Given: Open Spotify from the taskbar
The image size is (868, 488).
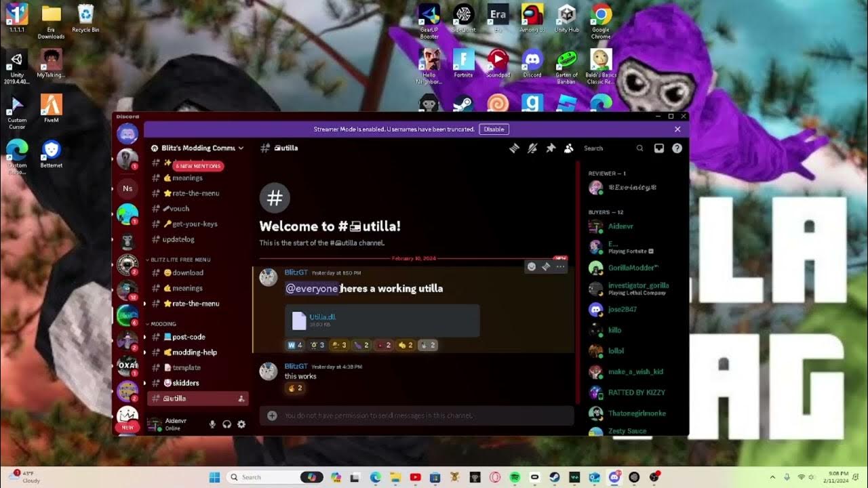Looking at the screenshot, I should coord(514,477).
